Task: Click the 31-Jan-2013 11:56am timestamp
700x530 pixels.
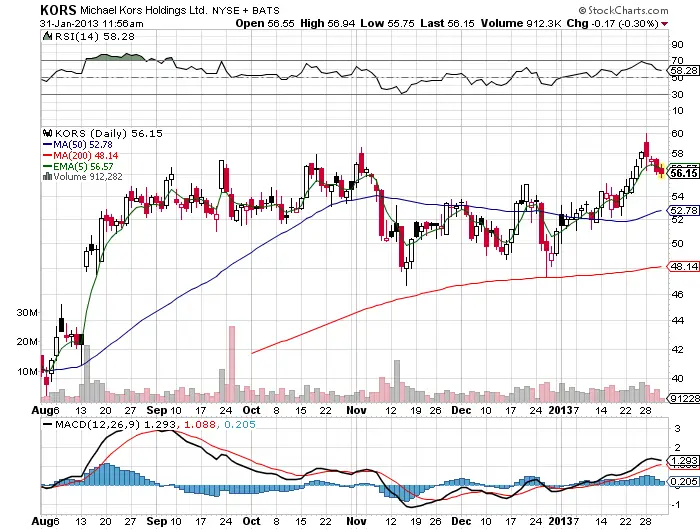Action: [x=91, y=23]
